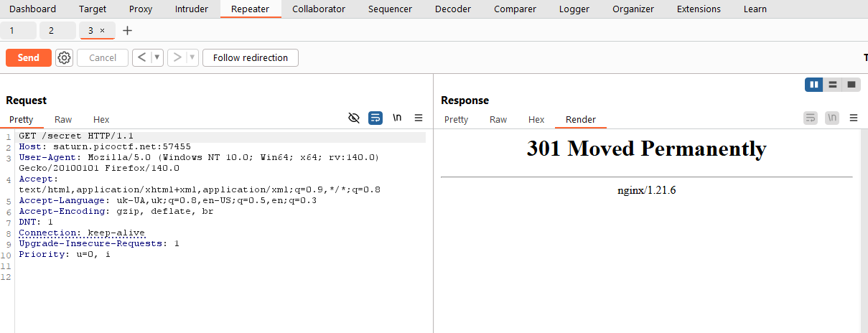Switch to combined single-panel layout view

click(x=851, y=85)
